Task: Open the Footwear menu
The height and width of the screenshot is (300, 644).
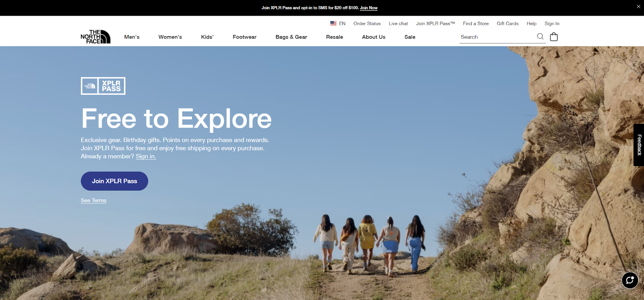Action: click(x=245, y=37)
